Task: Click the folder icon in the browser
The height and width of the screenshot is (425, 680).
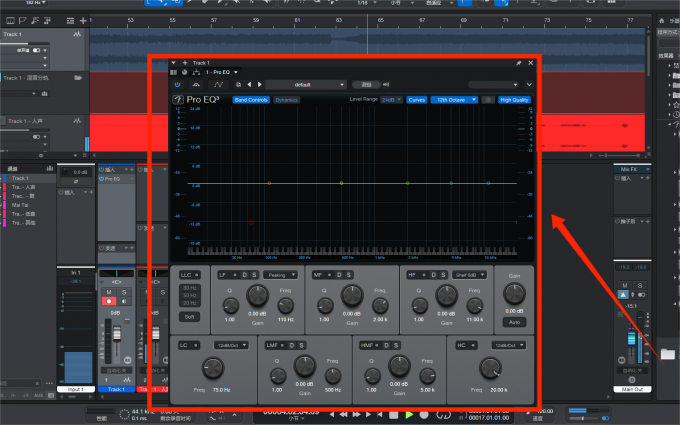Action: pos(668,354)
